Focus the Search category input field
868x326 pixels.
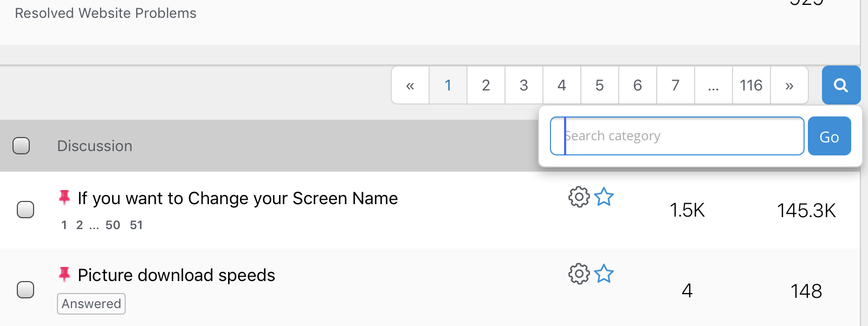click(677, 136)
